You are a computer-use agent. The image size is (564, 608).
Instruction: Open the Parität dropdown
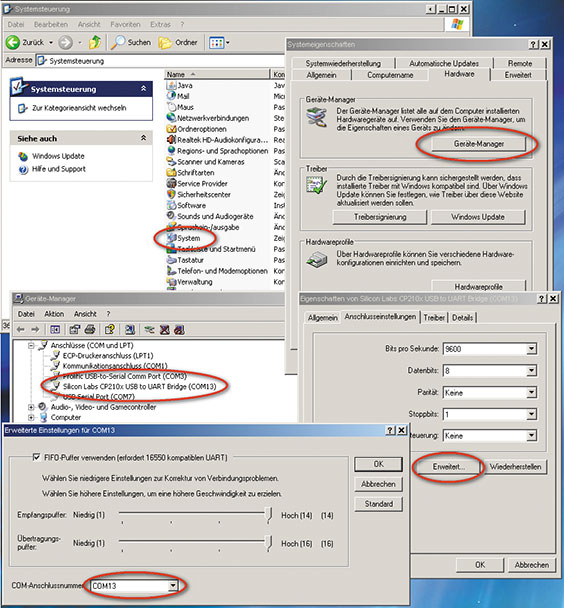pyautogui.click(x=532, y=392)
